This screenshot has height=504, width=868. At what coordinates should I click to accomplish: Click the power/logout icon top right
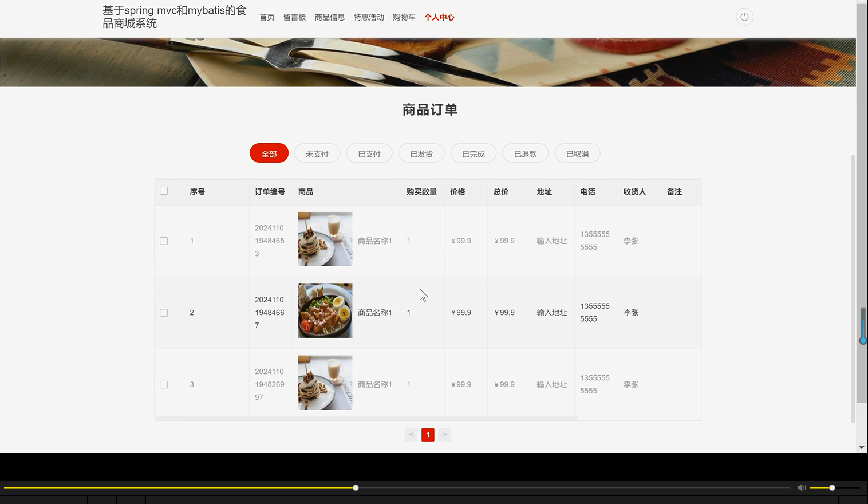click(744, 17)
